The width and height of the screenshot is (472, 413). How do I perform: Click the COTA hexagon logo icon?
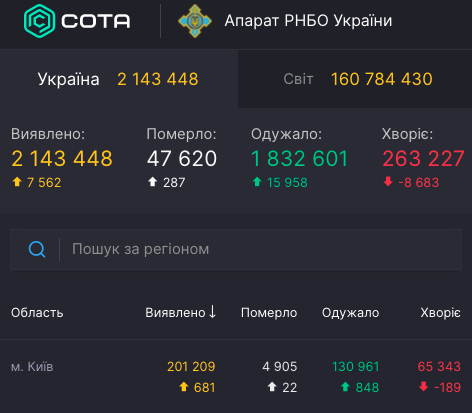click(x=39, y=21)
